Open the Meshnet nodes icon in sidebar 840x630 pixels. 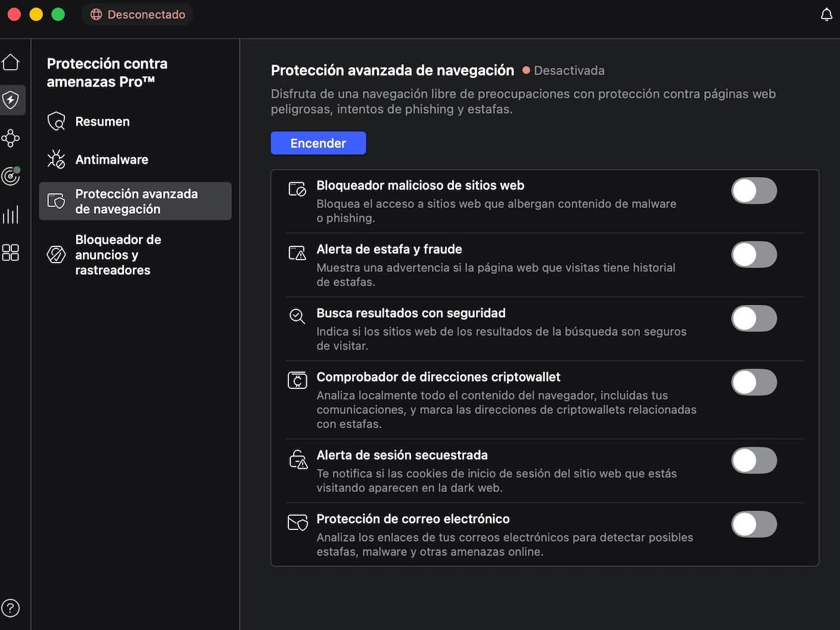click(11, 138)
